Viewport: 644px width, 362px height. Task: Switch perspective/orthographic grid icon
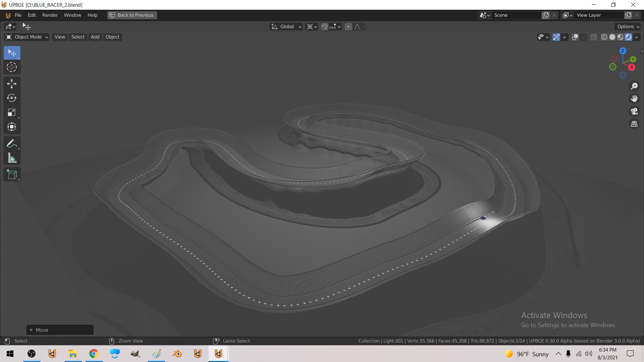click(x=634, y=124)
